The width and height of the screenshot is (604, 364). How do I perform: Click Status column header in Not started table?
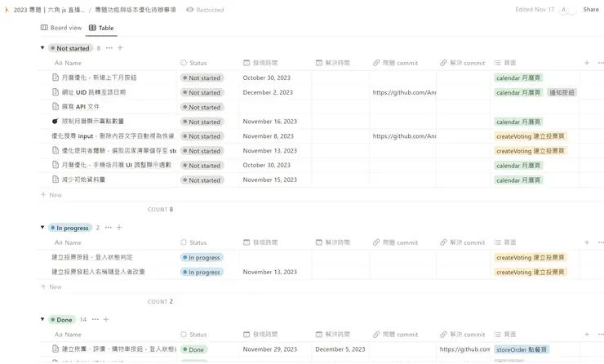(193, 63)
